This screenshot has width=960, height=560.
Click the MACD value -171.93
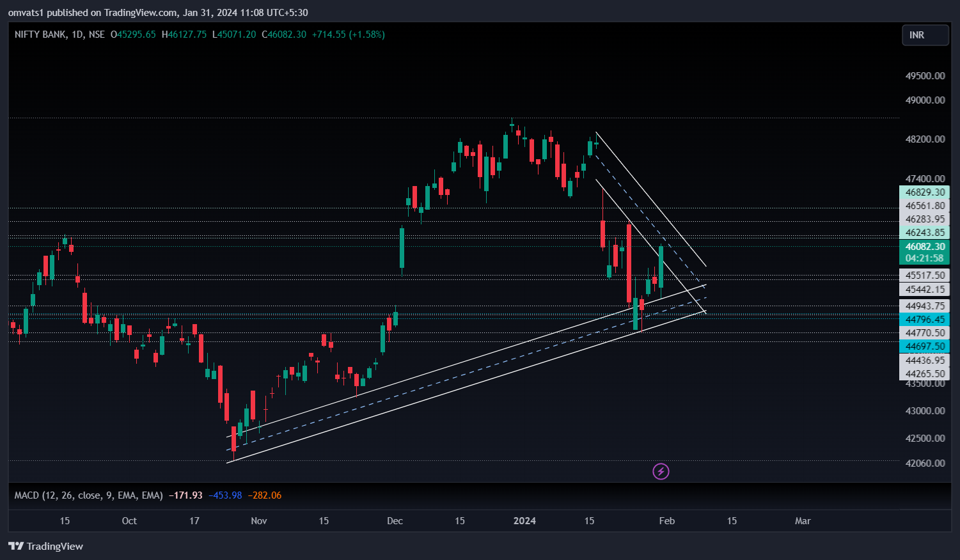tap(185, 495)
